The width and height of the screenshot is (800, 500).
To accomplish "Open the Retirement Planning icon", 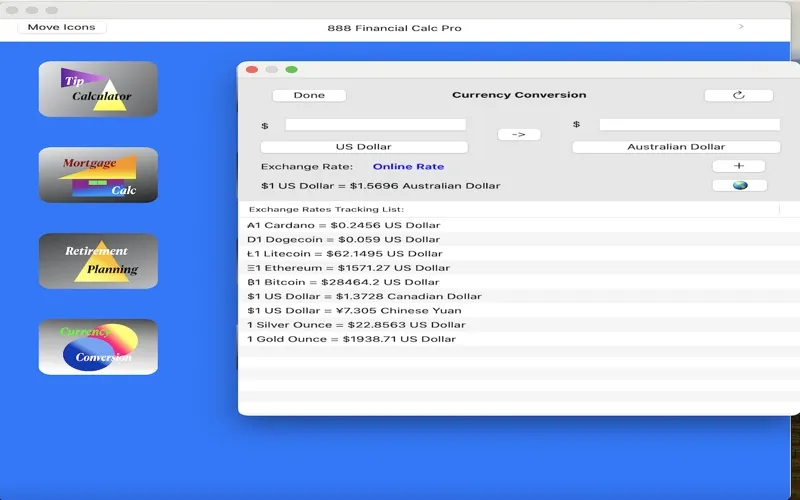I will 98,261.
